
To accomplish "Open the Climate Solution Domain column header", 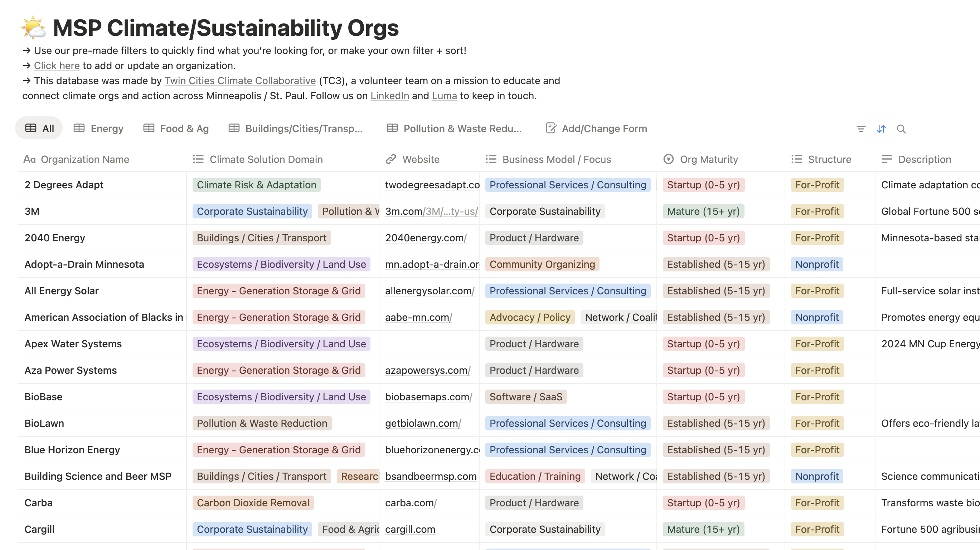I will (x=266, y=159).
